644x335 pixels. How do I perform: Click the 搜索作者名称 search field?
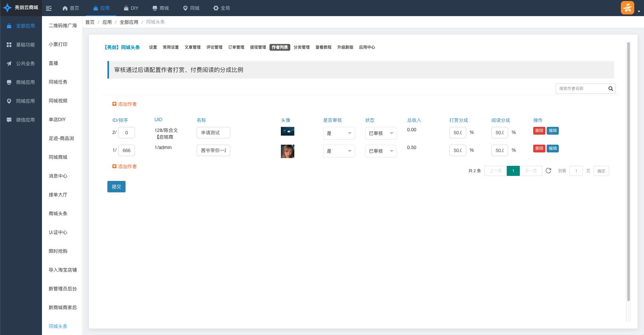point(581,89)
